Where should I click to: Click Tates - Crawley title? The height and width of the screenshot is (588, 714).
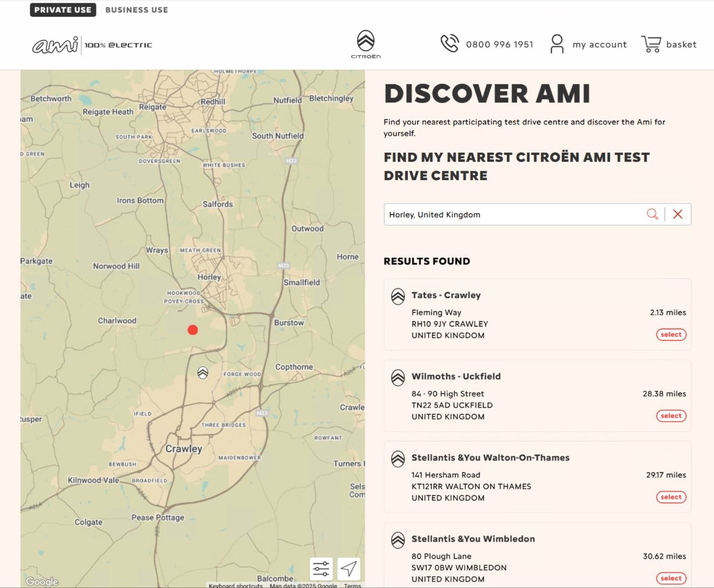446,295
